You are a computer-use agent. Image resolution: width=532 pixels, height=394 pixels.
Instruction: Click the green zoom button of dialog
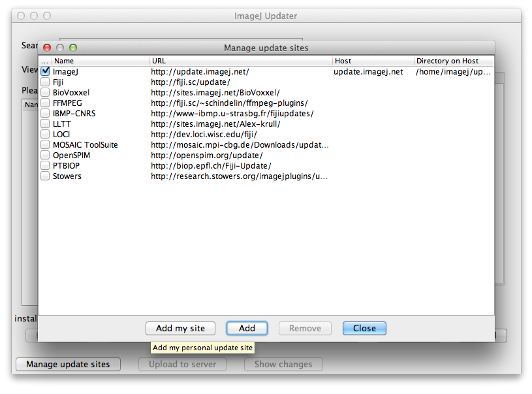tap(73, 48)
